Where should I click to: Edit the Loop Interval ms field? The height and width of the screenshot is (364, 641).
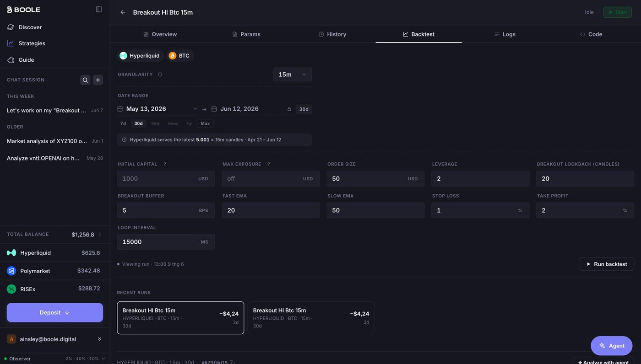coord(166,242)
